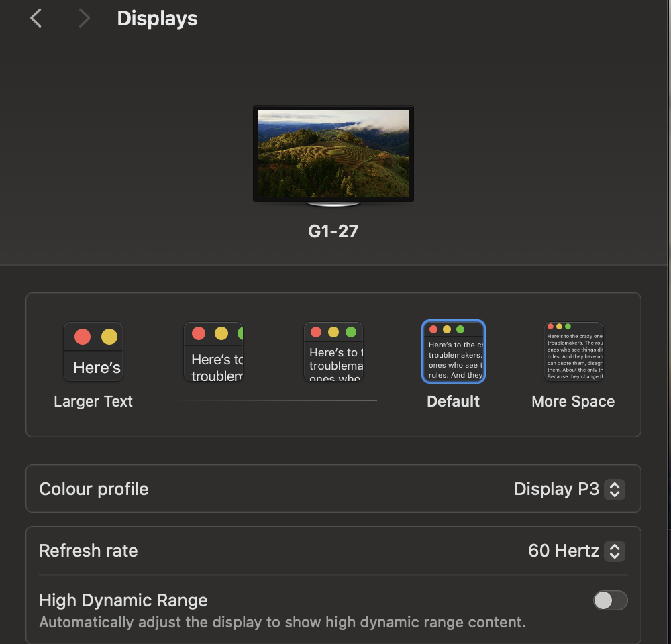Viewport: 671px width, 644px height.
Task: Click the G1-27 display name label
Action: [333, 231]
